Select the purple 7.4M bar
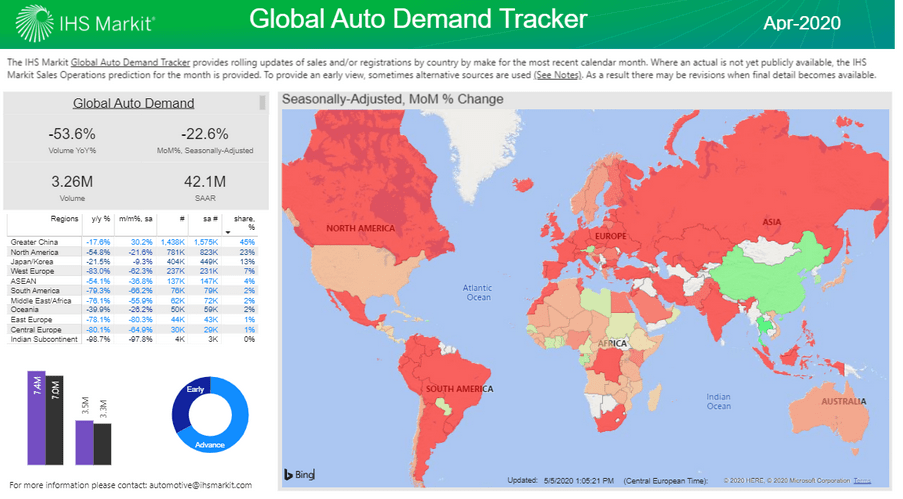The image size is (903, 499). [36, 418]
